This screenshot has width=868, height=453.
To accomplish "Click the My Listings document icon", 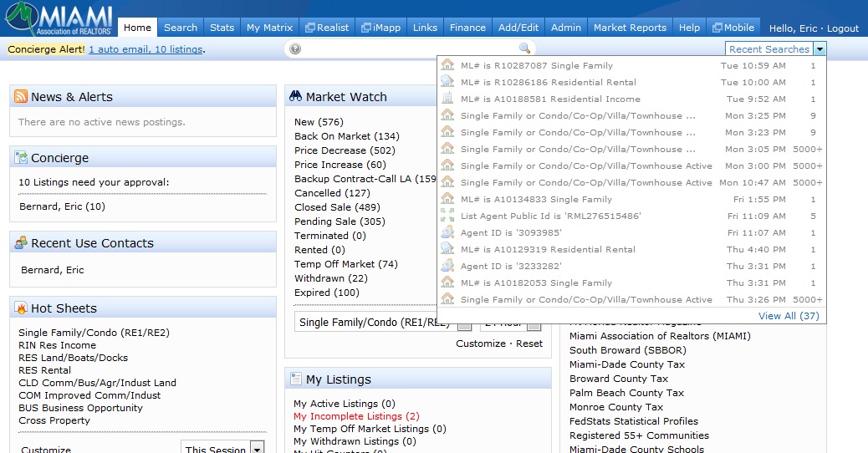I will (296, 379).
